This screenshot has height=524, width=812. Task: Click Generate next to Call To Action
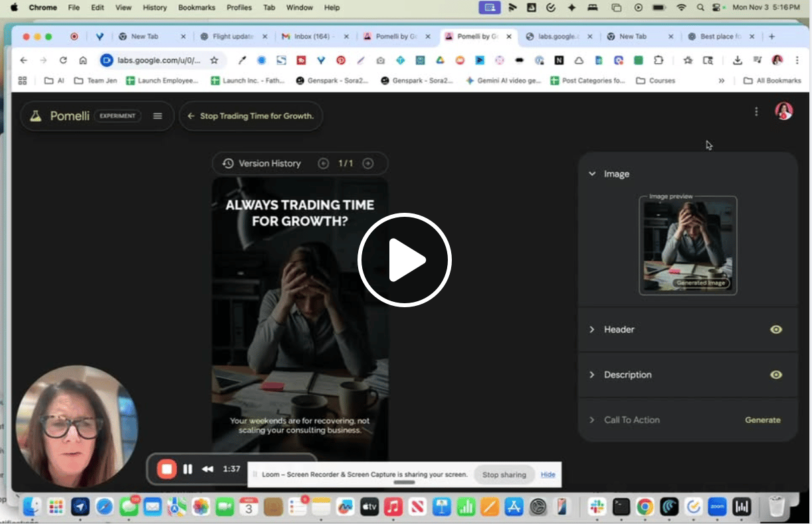(x=762, y=420)
